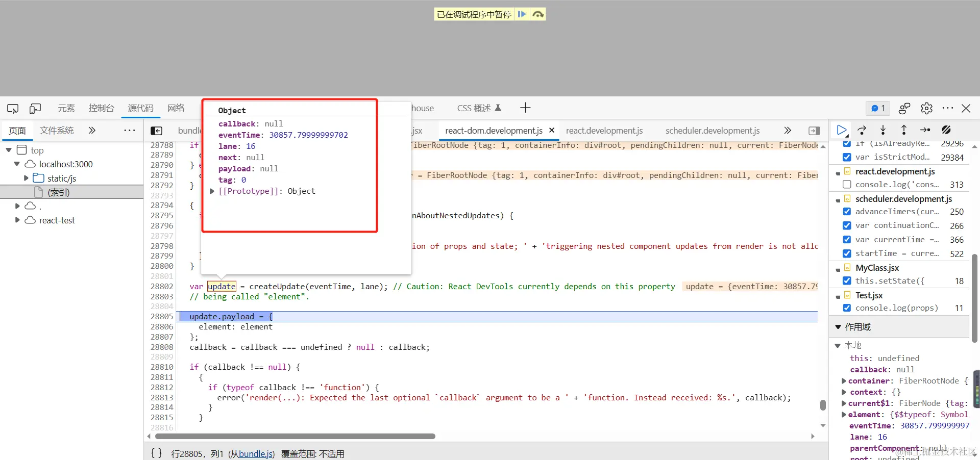The height and width of the screenshot is (460, 980).
Task: Step out of current function
Action: [904, 130]
